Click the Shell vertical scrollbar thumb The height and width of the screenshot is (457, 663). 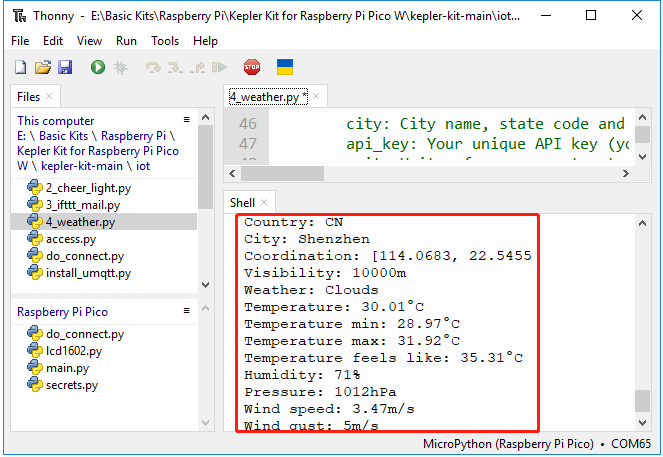coord(642,401)
